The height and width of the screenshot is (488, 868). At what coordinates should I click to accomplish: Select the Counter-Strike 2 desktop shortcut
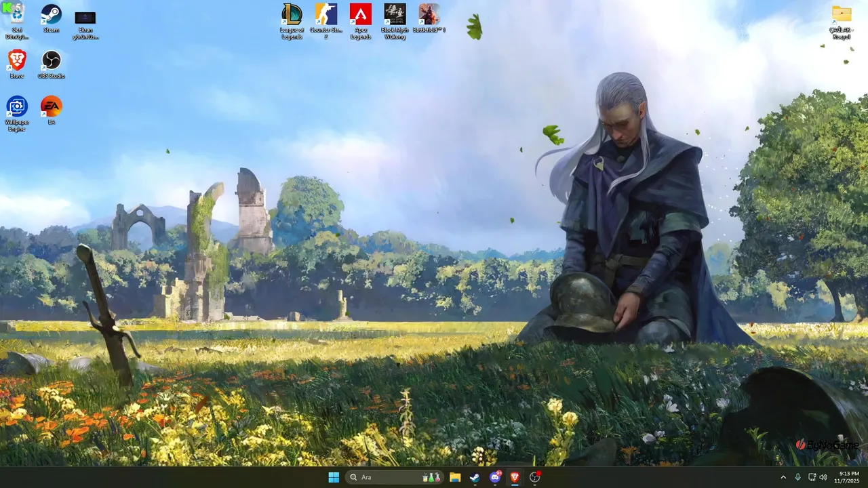click(326, 21)
